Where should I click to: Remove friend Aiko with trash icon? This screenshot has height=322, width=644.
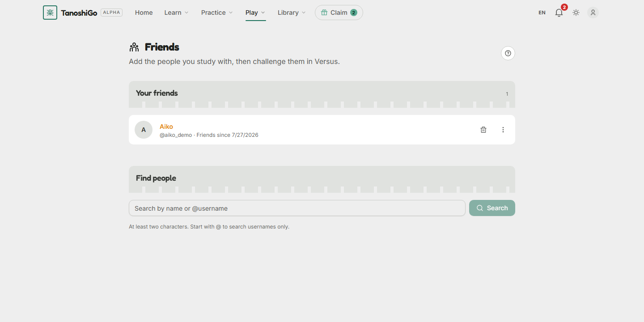[483, 130]
